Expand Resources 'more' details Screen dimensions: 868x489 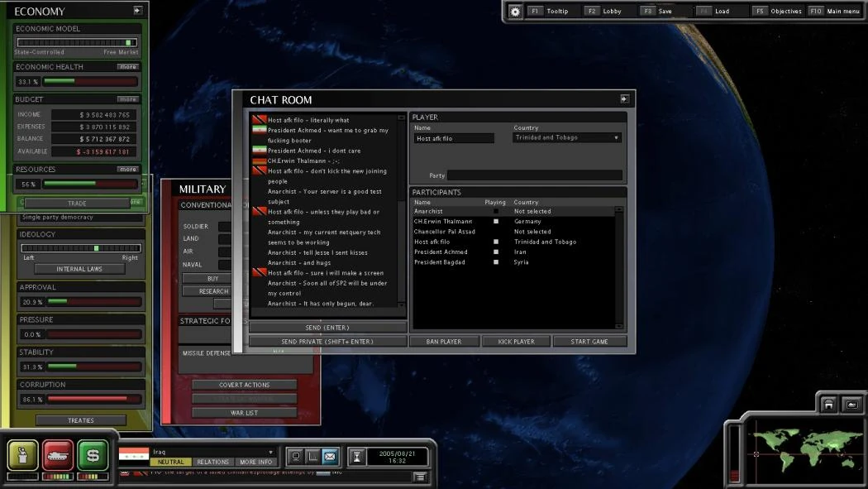tap(128, 169)
